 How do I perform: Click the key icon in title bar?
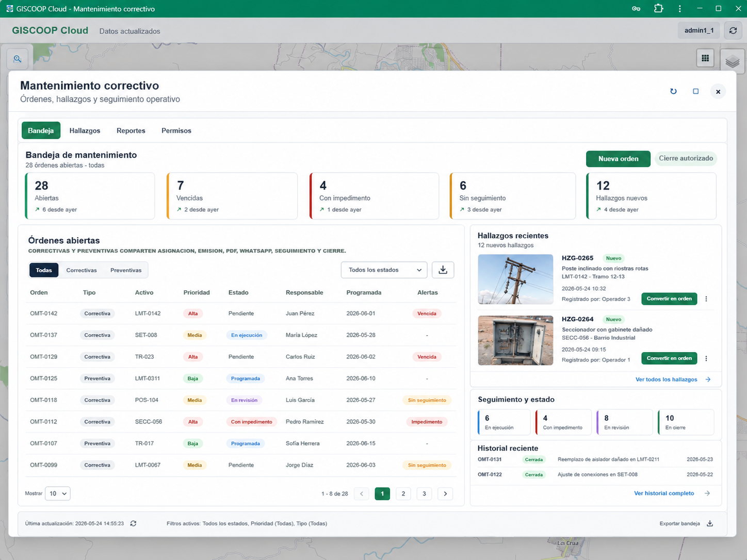point(636,9)
